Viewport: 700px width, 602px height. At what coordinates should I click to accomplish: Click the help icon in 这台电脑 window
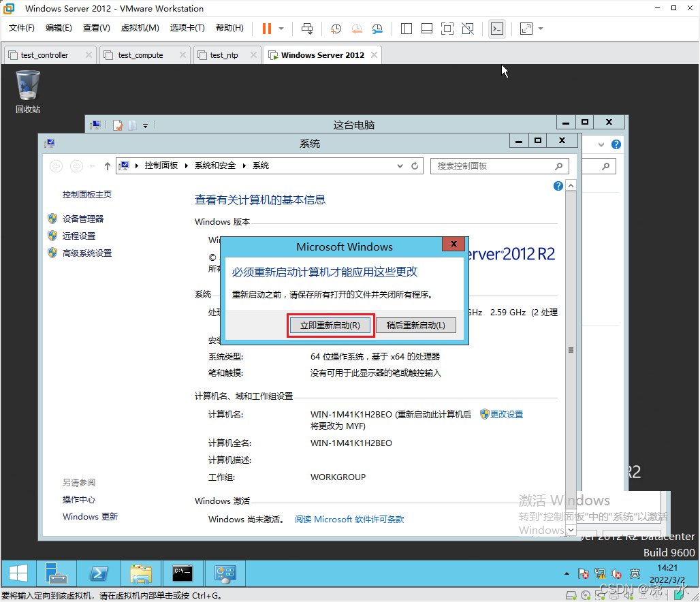pyautogui.click(x=616, y=144)
